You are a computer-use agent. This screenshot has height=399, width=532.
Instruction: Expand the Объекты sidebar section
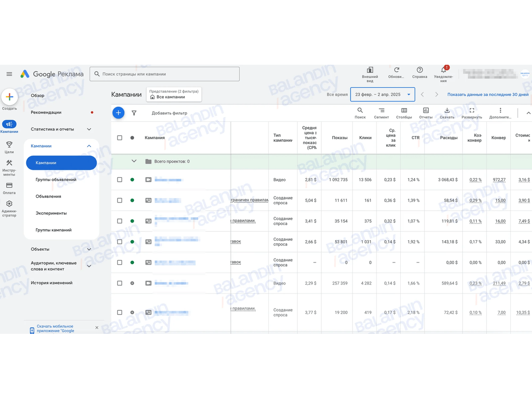[x=89, y=249]
